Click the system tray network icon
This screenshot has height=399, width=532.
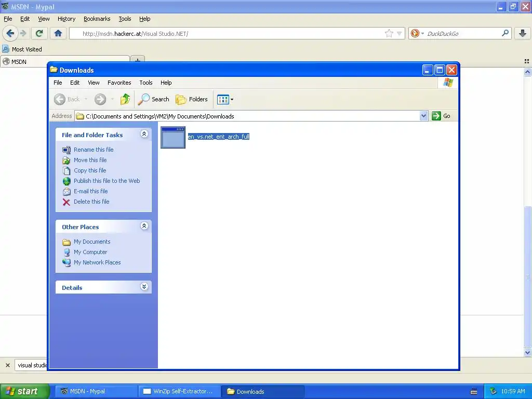click(494, 391)
